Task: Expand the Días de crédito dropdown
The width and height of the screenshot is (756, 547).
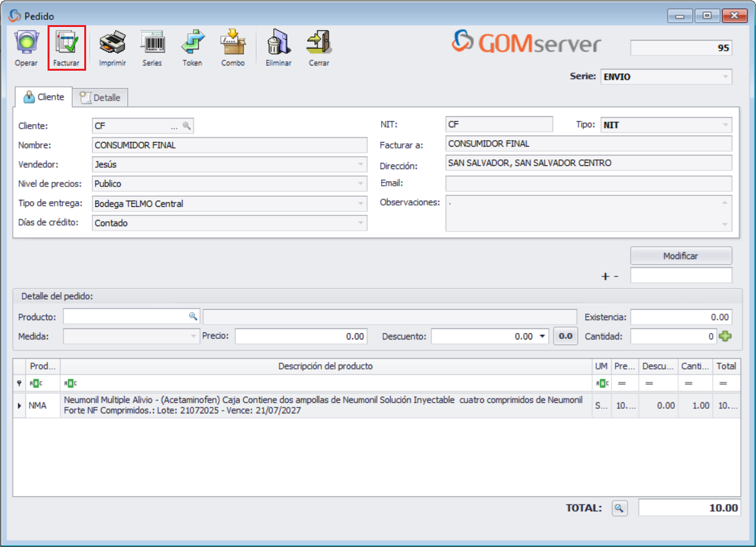Action: (x=361, y=224)
